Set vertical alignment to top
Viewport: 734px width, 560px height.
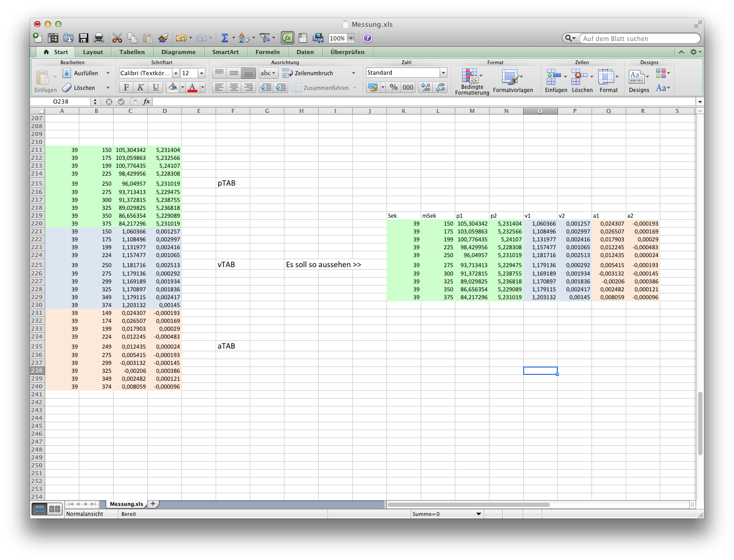pyautogui.click(x=219, y=73)
